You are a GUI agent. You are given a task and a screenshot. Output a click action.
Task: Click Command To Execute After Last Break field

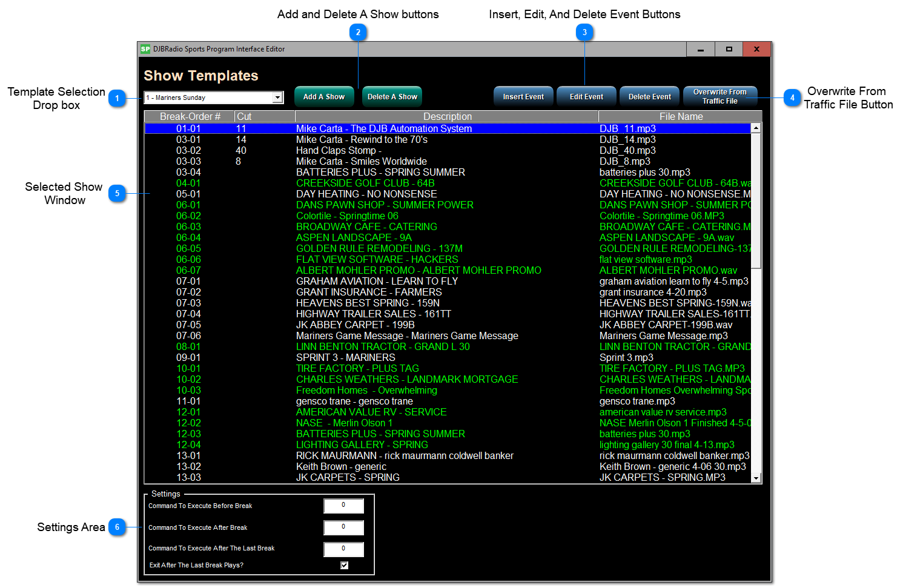click(343, 549)
